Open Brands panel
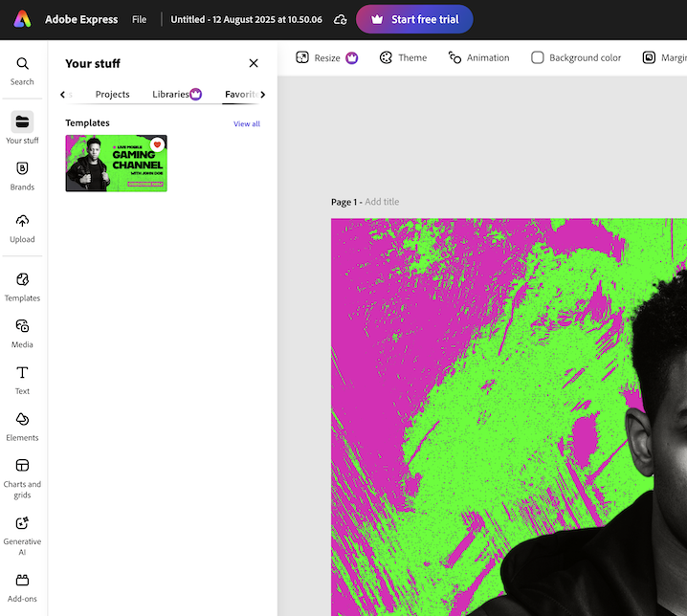 click(x=22, y=176)
